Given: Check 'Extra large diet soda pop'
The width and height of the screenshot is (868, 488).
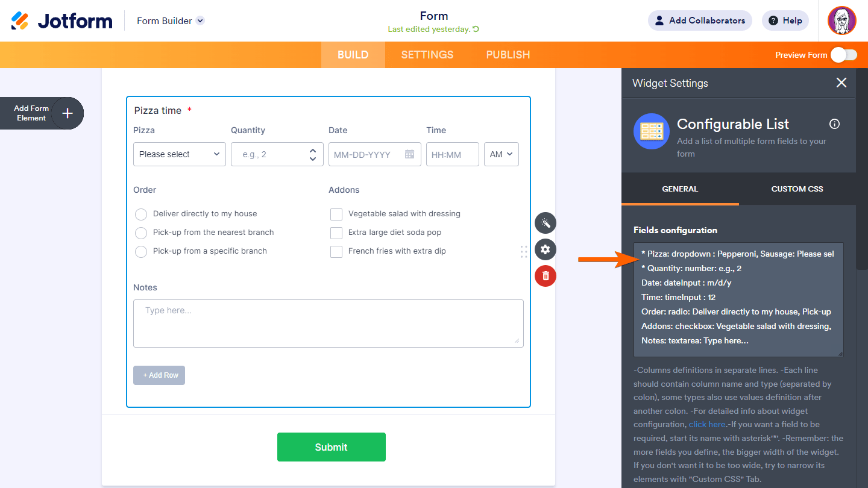Looking at the screenshot, I should point(336,233).
